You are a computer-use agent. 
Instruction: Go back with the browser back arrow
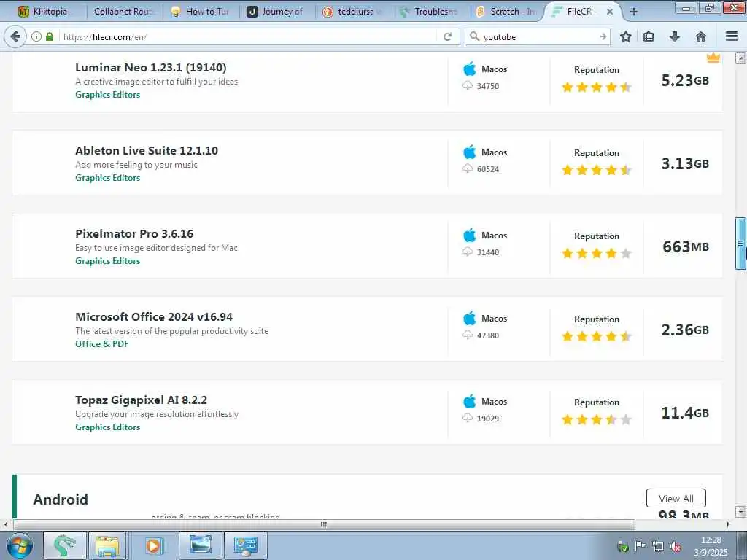(15, 36)
